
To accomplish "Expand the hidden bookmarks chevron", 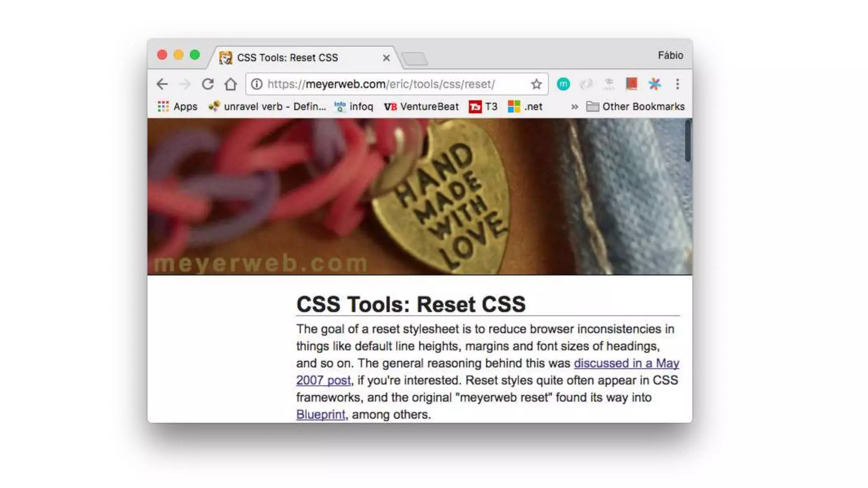I will pos(574,107).
